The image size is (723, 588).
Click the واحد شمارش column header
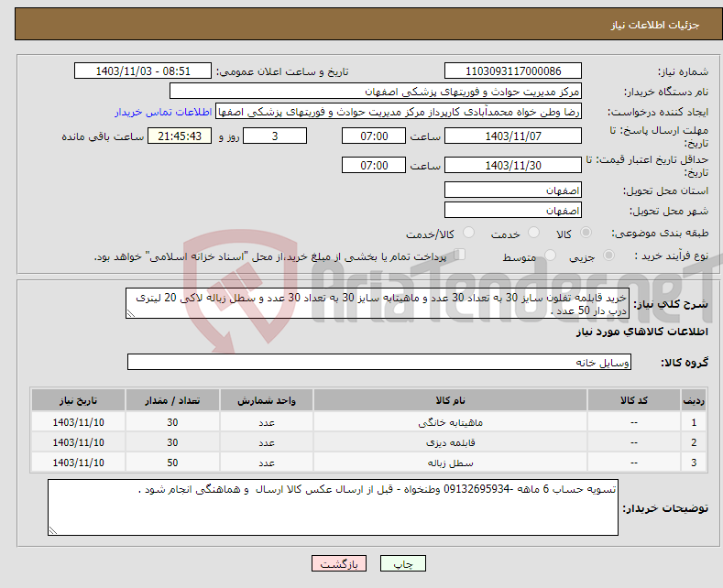click(x=267, y=400)
